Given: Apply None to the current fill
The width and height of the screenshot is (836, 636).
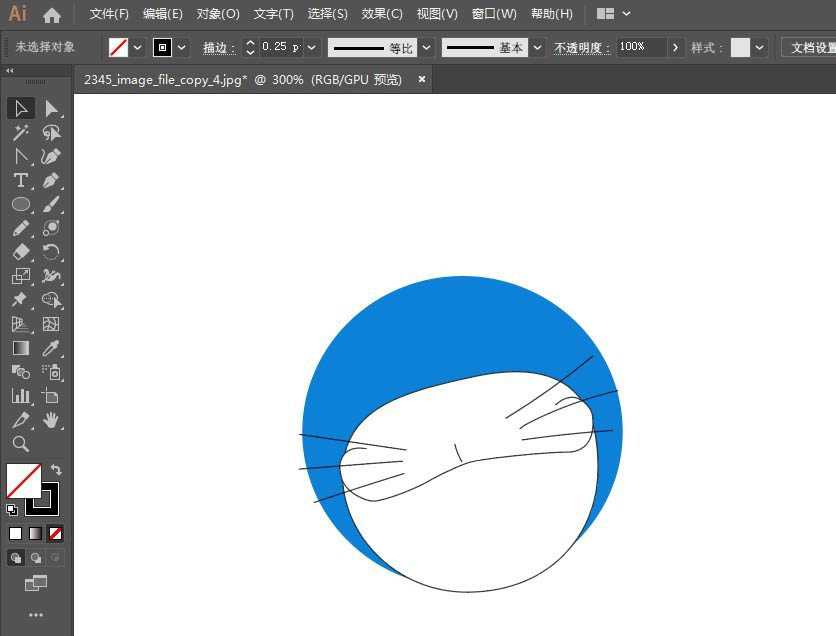Looking at the screenshot, I should click(55, 533).
